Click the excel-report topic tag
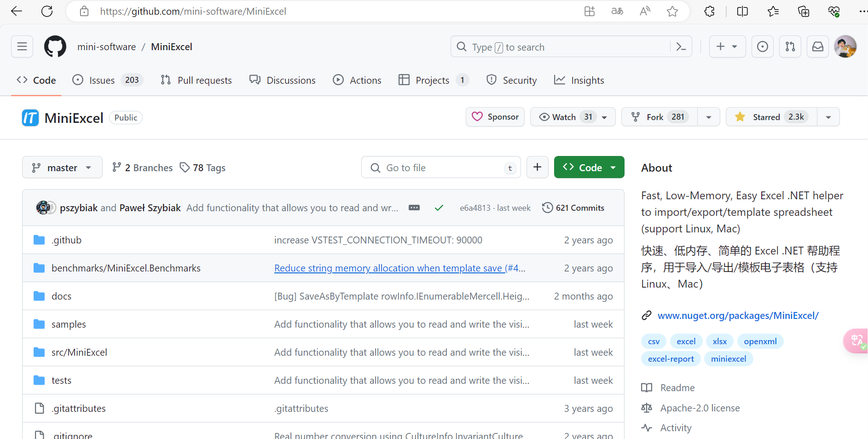 tap(671, 358)
